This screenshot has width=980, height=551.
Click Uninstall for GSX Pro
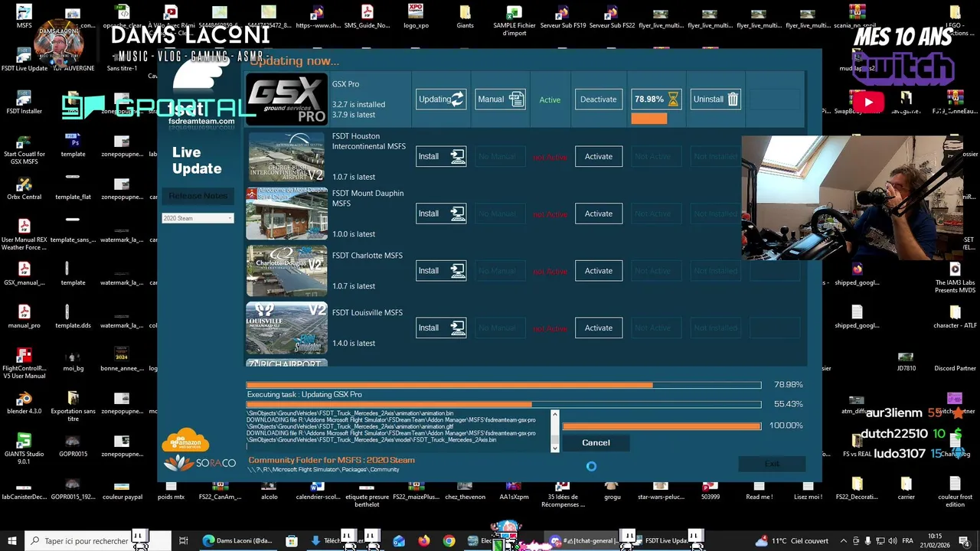click(715, 99)
